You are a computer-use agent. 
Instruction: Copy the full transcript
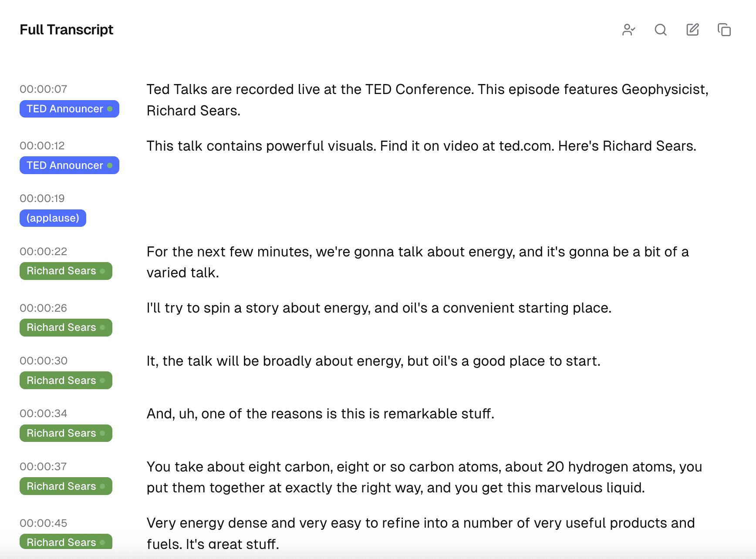click(724, 30)
